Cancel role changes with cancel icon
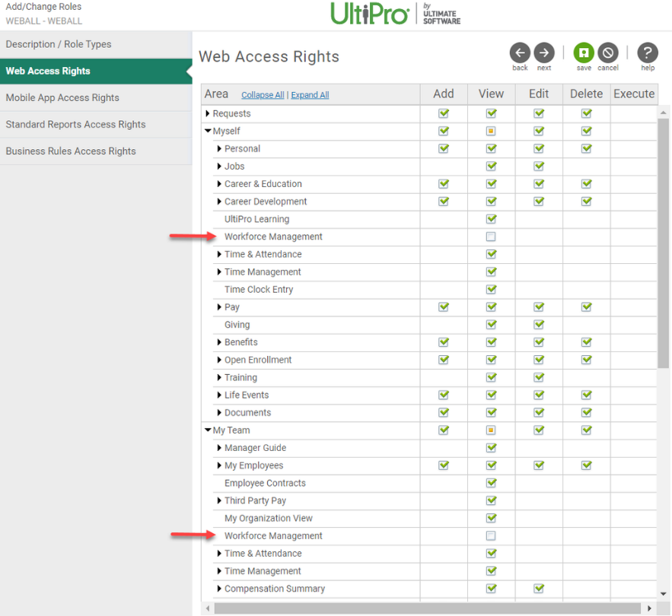Image resolution: width=672 pixels, height=616 pixels. (608, 52)
